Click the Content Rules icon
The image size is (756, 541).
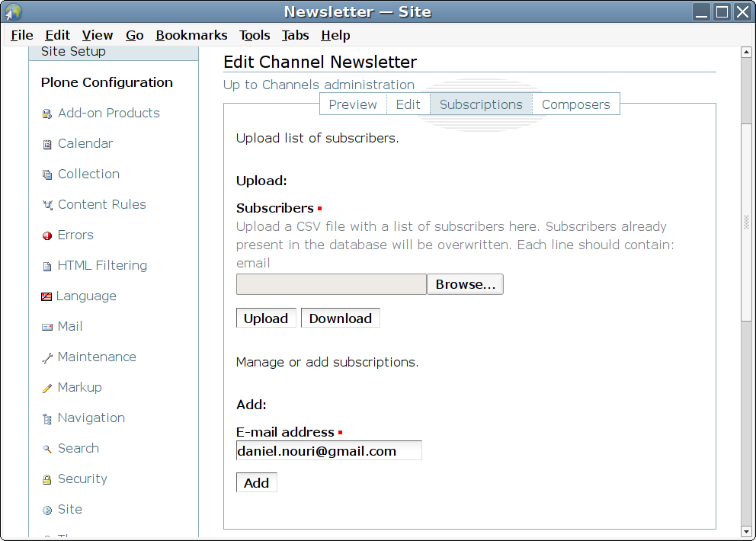point(47,205)
